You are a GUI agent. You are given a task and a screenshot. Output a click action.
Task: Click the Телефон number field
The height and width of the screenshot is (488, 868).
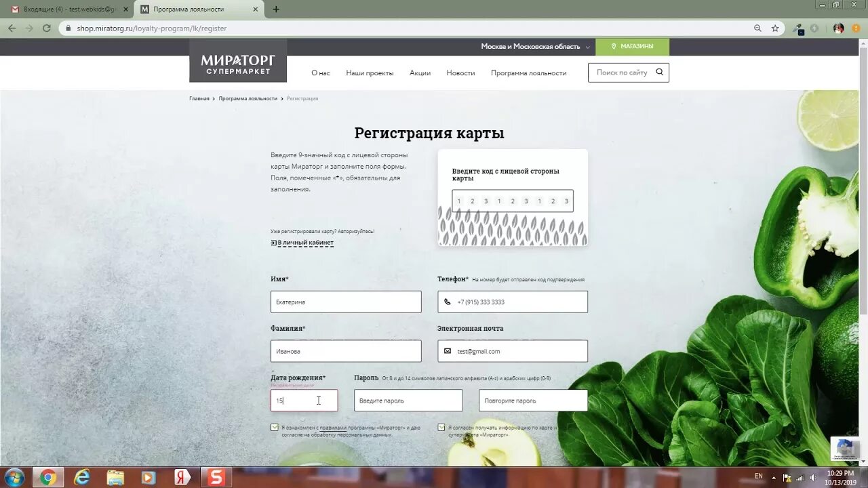click(x=513, y=302)
